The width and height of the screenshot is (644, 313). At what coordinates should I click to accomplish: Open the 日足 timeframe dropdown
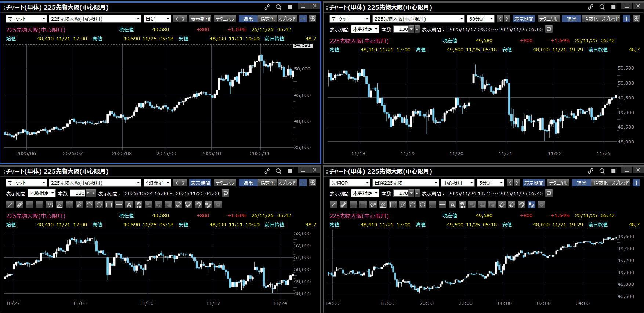(157, 19)
